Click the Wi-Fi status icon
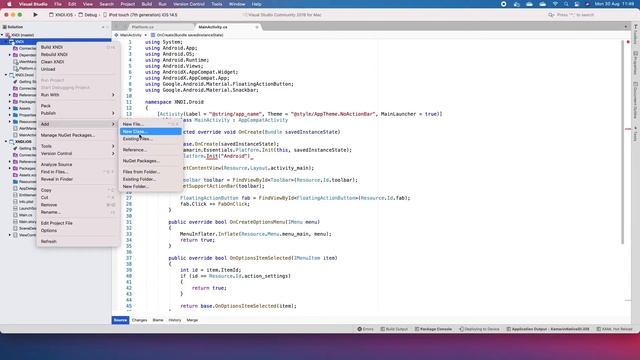Image resolution: width=640 pixels, height=360 pixels. point(555,4)
